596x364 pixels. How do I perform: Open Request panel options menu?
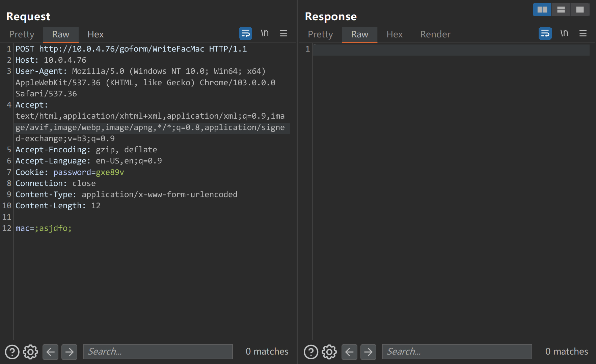pyautogui.click(x=283, y=33)
